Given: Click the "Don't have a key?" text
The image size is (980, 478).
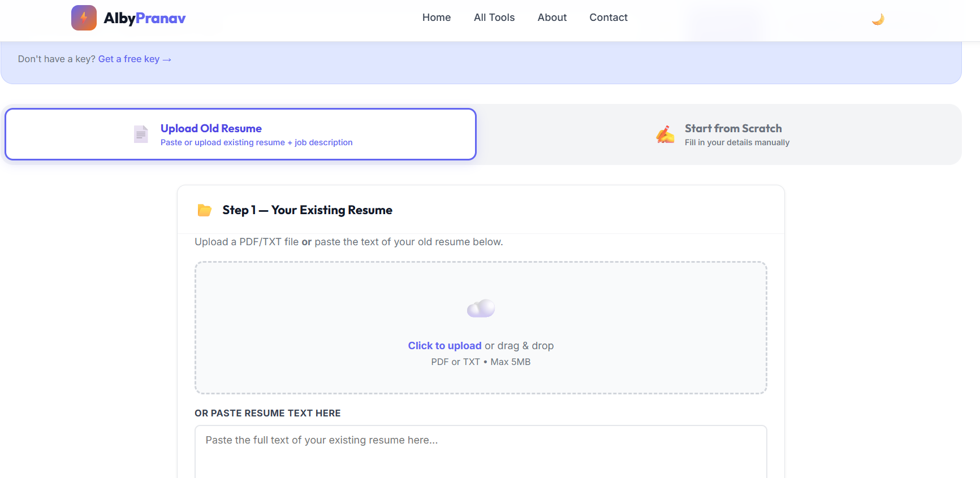Looking at the screenshot, I should pos(57,59).
